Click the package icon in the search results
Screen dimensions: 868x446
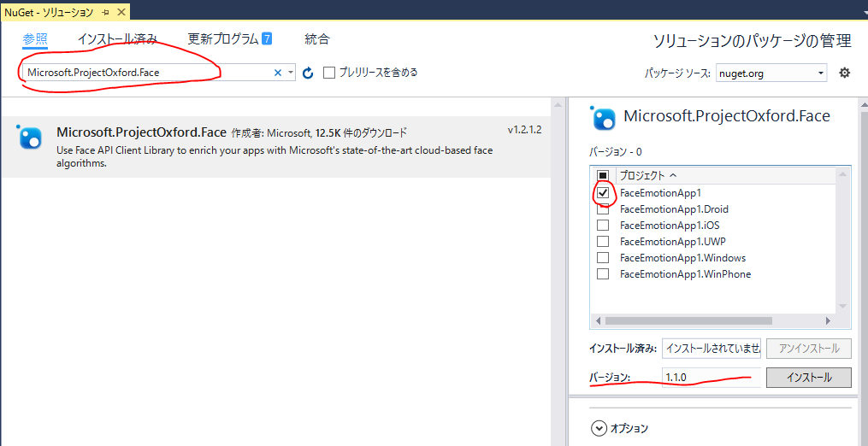click(x=30, y=138)
